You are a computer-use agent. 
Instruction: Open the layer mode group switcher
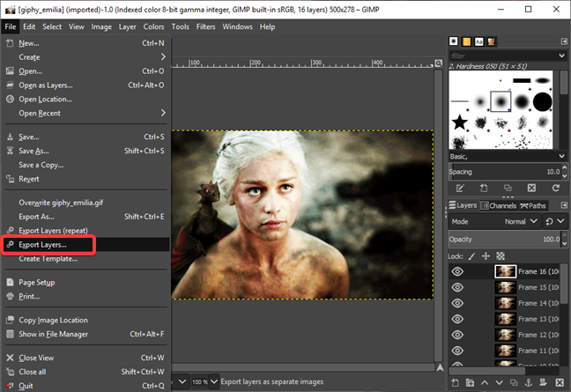(555, 222)
